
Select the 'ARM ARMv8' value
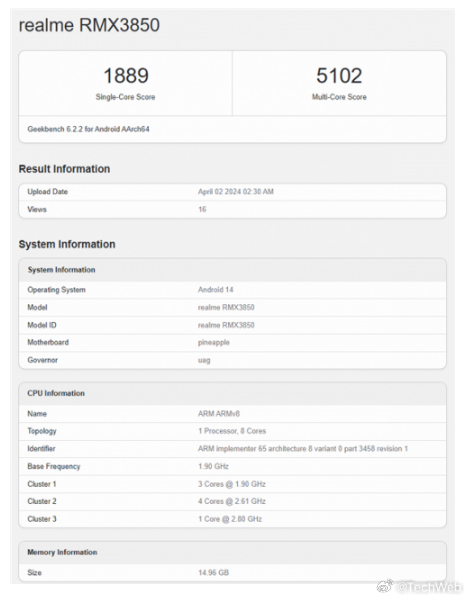pos(219,414)
